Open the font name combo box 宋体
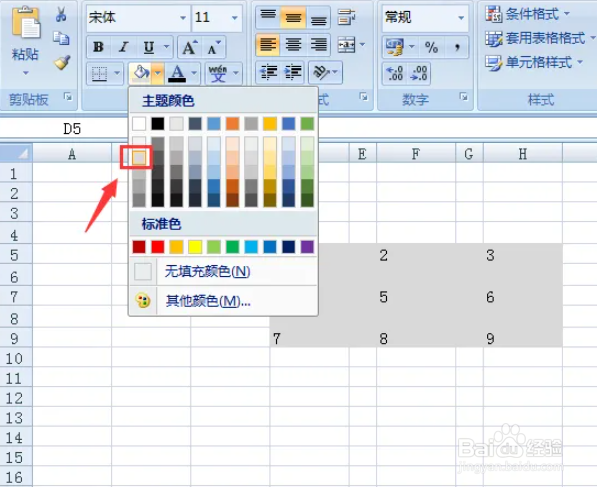597x487 pixels. click(138, 18)
